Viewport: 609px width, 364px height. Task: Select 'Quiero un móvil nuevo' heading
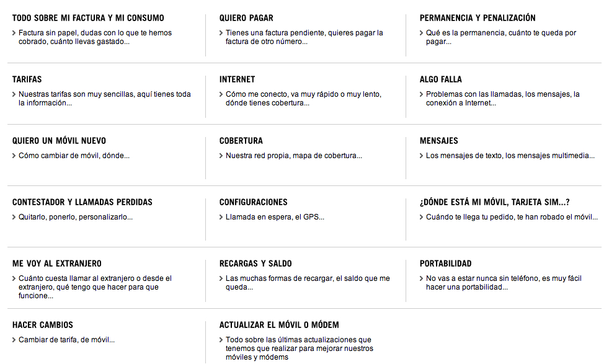pos(59,141)
